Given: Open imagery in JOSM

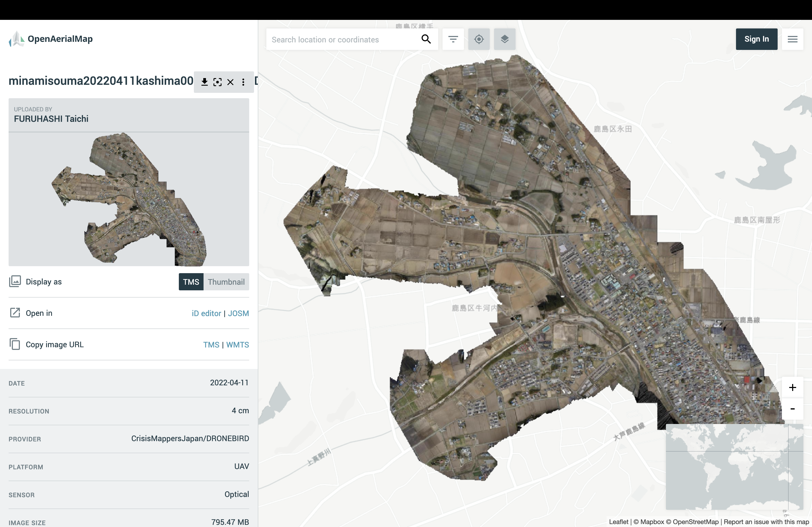Looking at the screenshot, I should [238, 313].
